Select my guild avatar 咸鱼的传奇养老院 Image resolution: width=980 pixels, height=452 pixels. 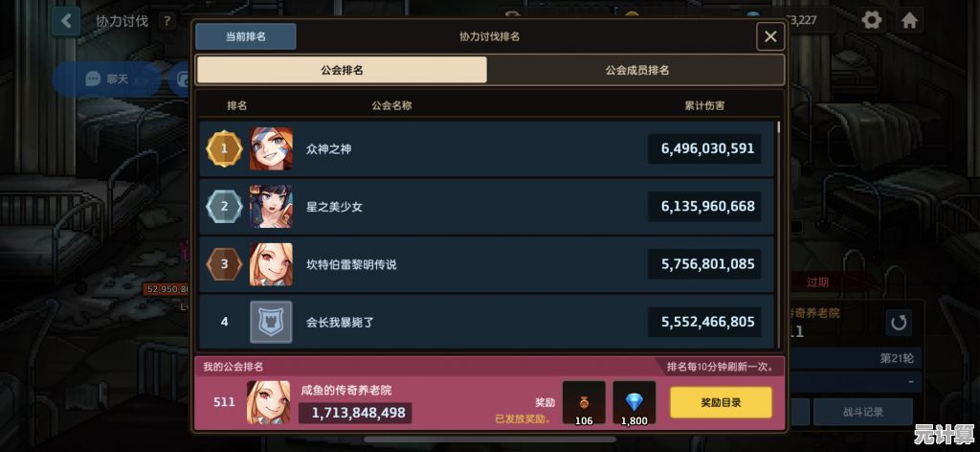268,402
